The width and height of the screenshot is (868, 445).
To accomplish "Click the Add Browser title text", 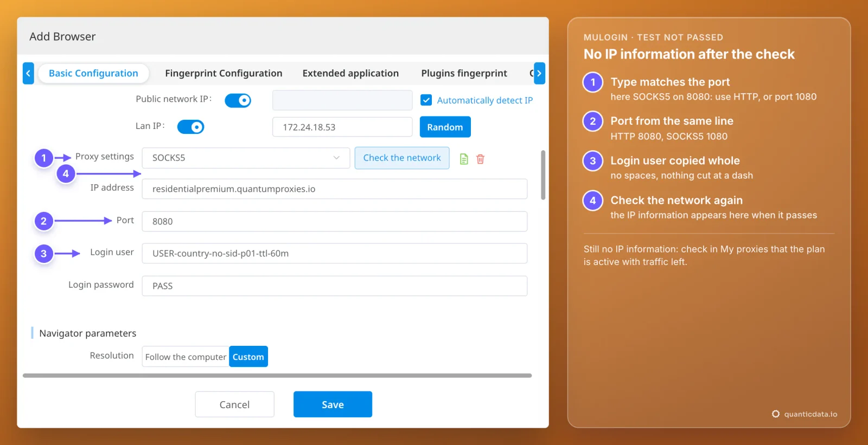I will pyautogui.click(x=62, y=36).
